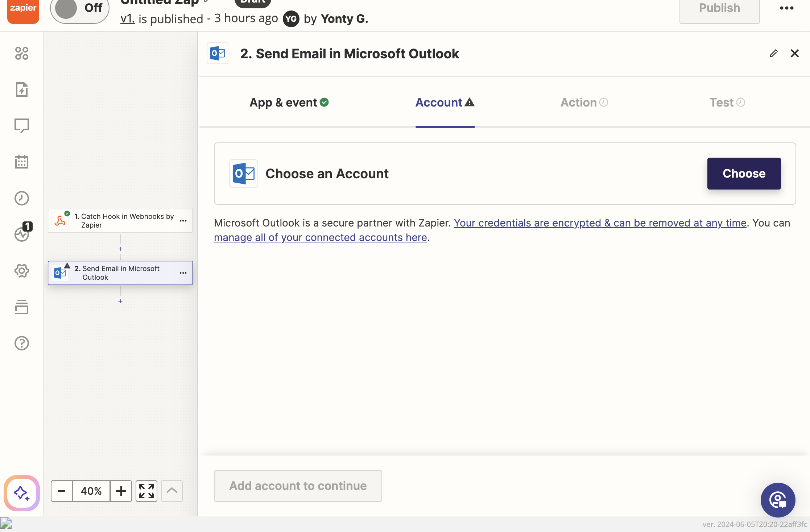
Task: Open manage connected accounts link
Action: pos(321,237)
